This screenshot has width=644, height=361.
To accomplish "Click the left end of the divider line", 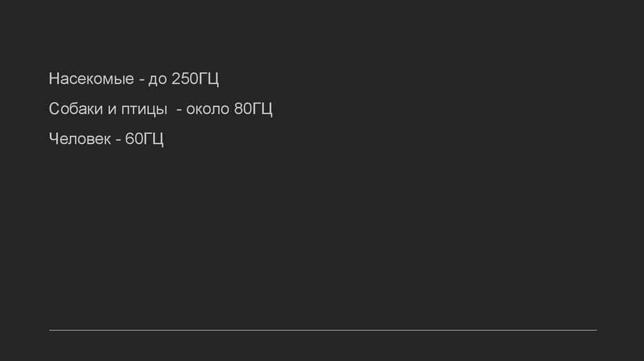I will tap(51, 330).
